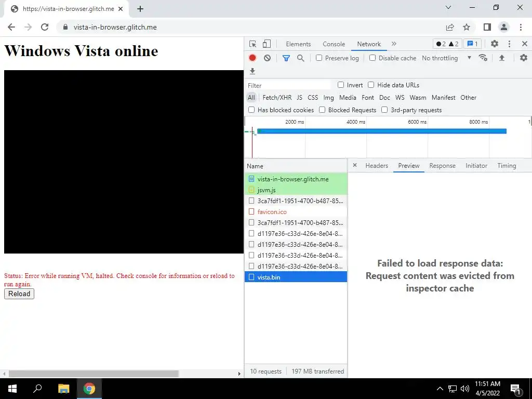532x399 pixels.
Task: Click the page Reload button
Action: point(19,294)
